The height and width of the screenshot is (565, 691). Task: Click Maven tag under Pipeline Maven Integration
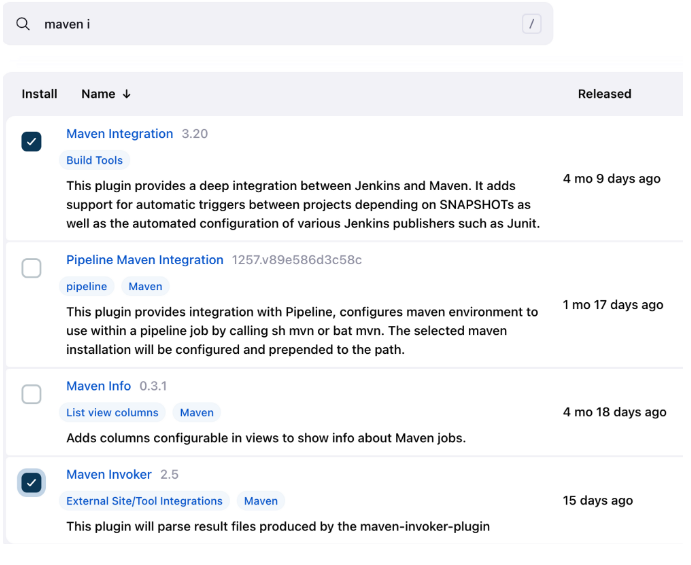click(145, 286)
